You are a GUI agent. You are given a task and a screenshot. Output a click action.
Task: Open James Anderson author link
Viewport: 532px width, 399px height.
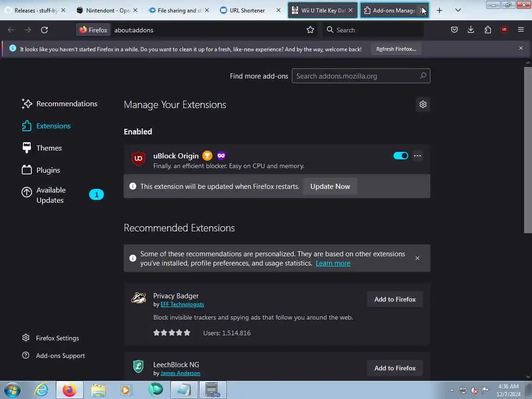pos(180,373)
